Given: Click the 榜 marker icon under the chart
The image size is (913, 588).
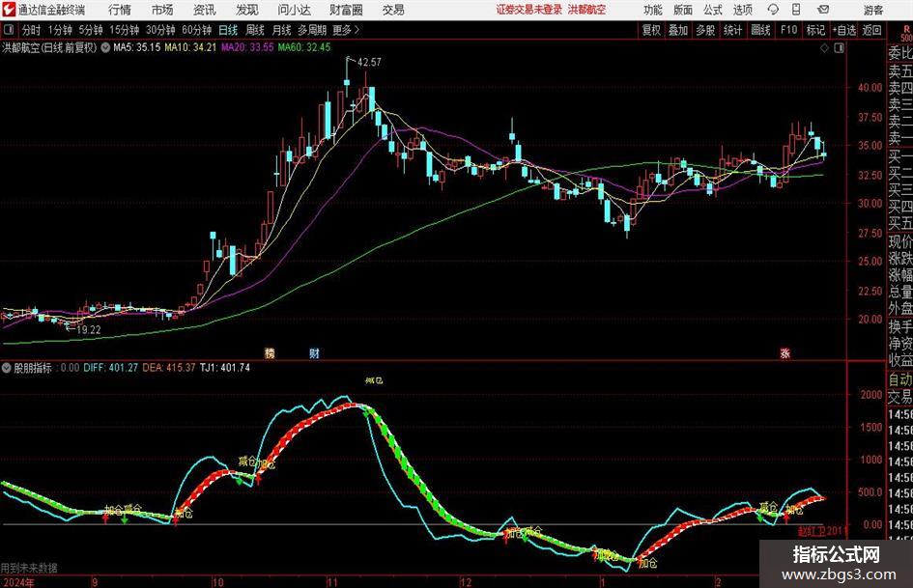Looking at the screenshot, I should (x=270, y=352).
